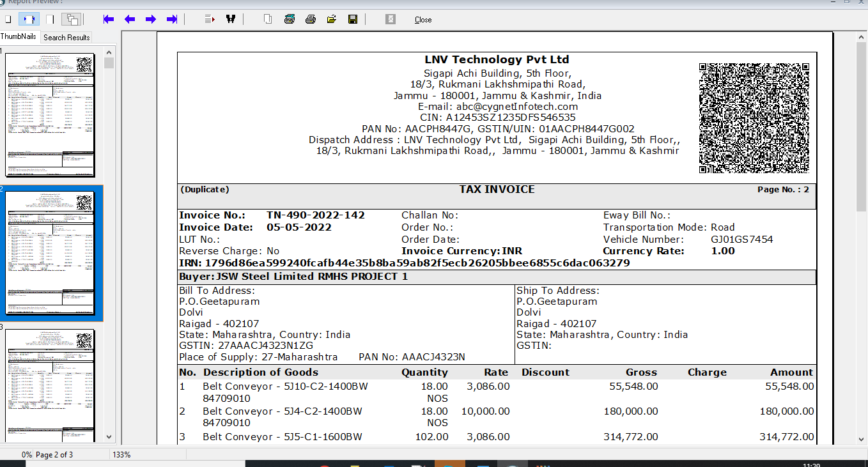
Task: Click the copy page icon
Action: pos(268,19)
